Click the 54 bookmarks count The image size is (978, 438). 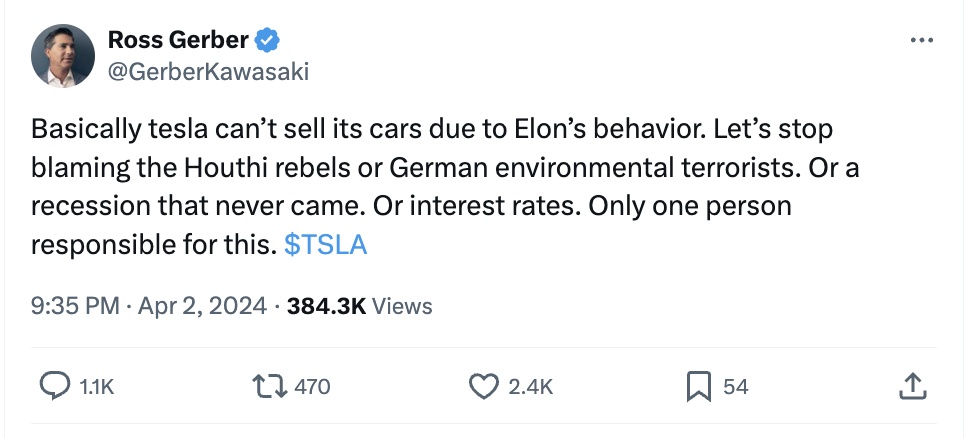735,386
